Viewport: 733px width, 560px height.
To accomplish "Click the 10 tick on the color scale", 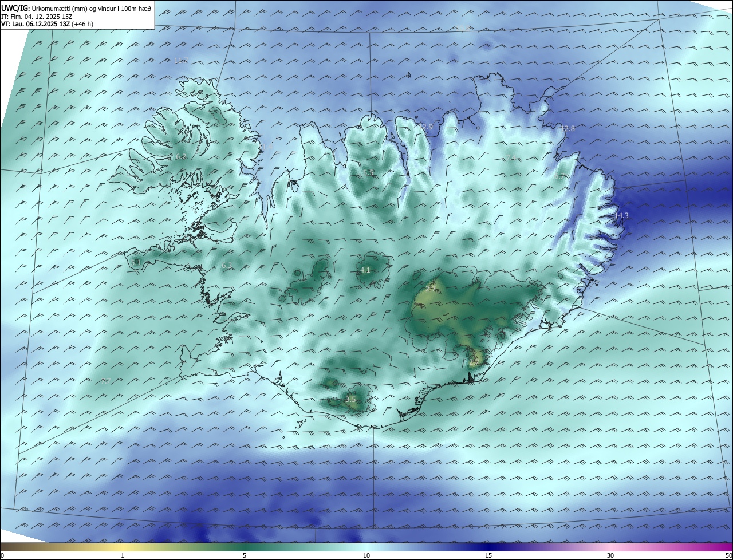I will click(x=366, y=555).
